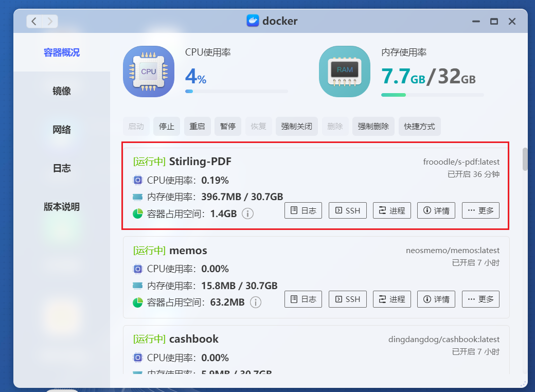Click the 已开启 36 分钟 uptime text
This screenshot has height=392, width=535.
click(474, 174)
